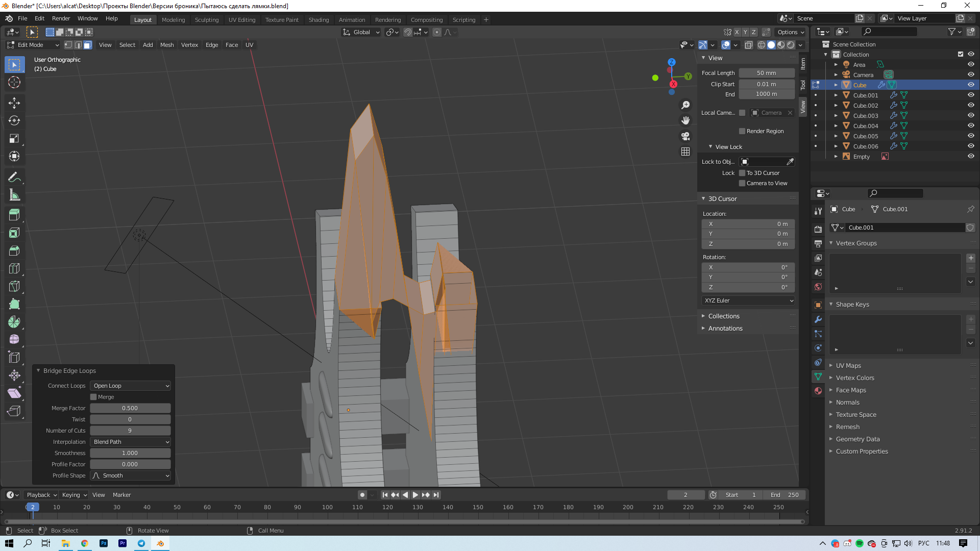The image size is (980, 551).
Task: Adjust the Merge Factor slider
Action: pyautogui.click(x=131, y=408)
